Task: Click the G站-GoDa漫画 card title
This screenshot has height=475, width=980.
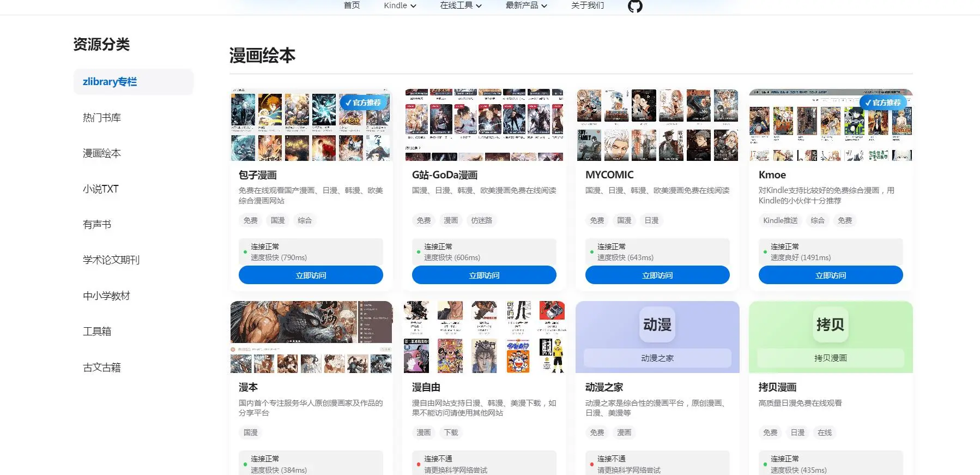Action: [445, 175]
